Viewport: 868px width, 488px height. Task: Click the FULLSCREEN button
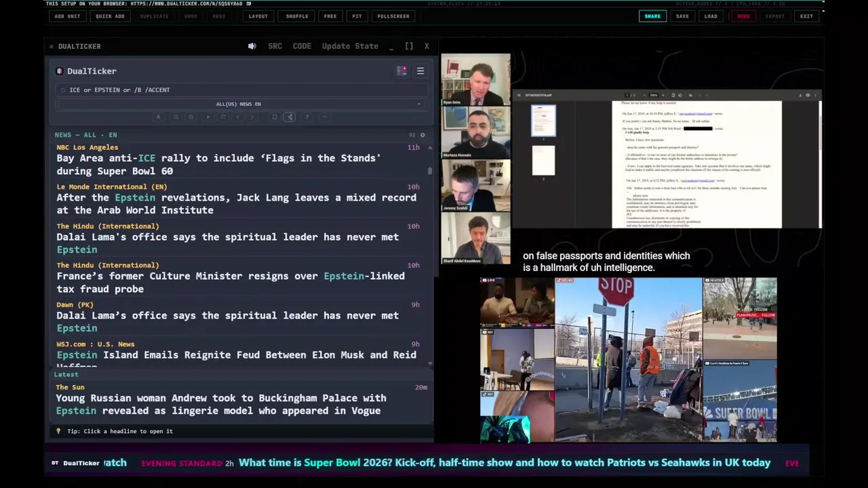coord(393,16)
